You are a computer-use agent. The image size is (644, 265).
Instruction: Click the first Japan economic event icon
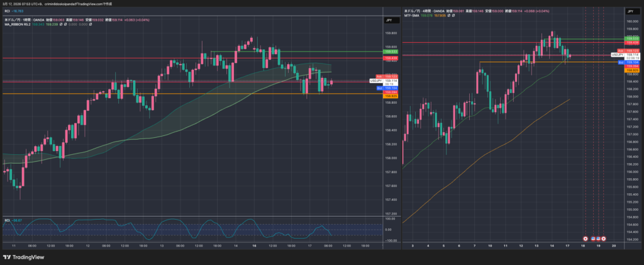pos(586,239)
